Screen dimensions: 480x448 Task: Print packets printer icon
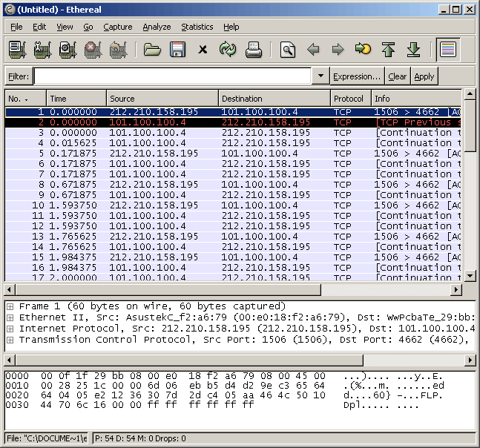(254, 50)
